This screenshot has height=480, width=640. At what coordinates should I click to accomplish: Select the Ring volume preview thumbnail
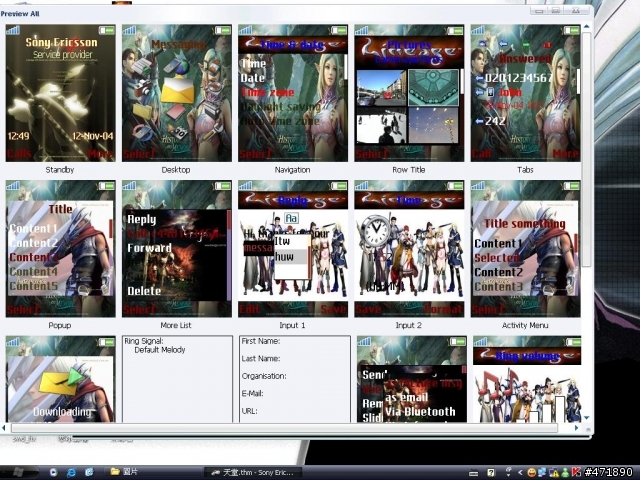[527, 379]
